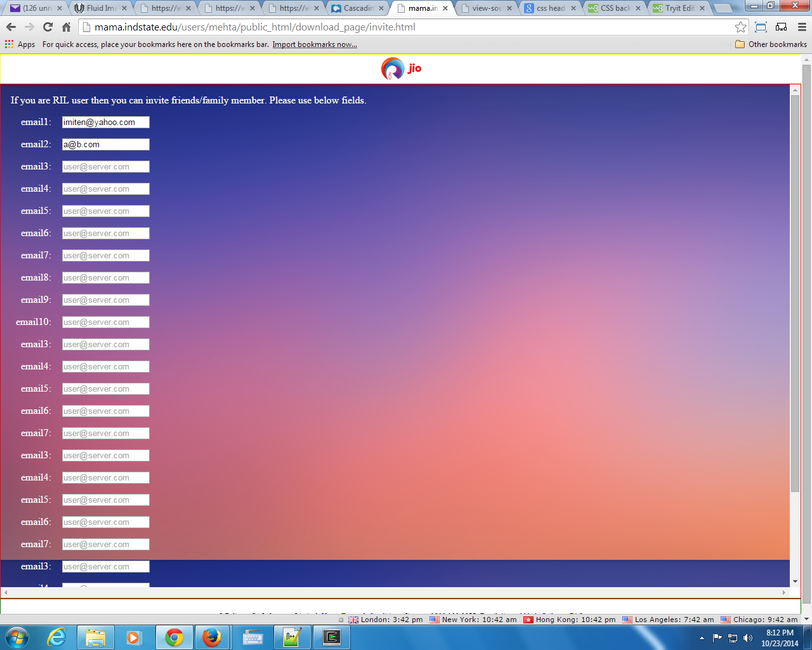Show hidden system tray icons

click(x=702, y=638)
